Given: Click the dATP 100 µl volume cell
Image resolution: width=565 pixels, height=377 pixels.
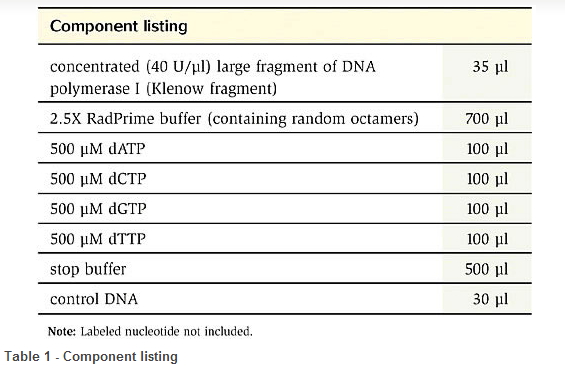Looking at the screenshot, I should [x=487, y=149].
